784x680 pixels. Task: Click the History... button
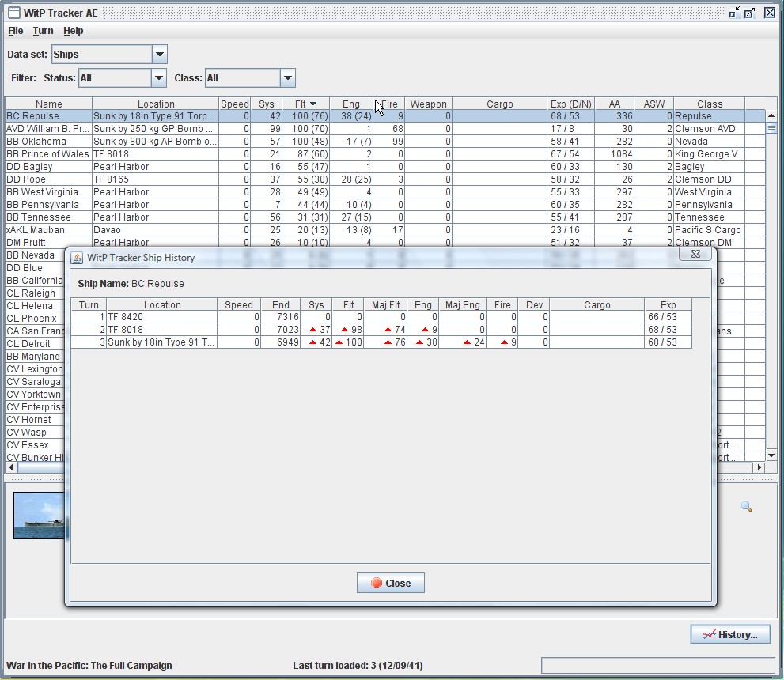click(x=729, y=634)
